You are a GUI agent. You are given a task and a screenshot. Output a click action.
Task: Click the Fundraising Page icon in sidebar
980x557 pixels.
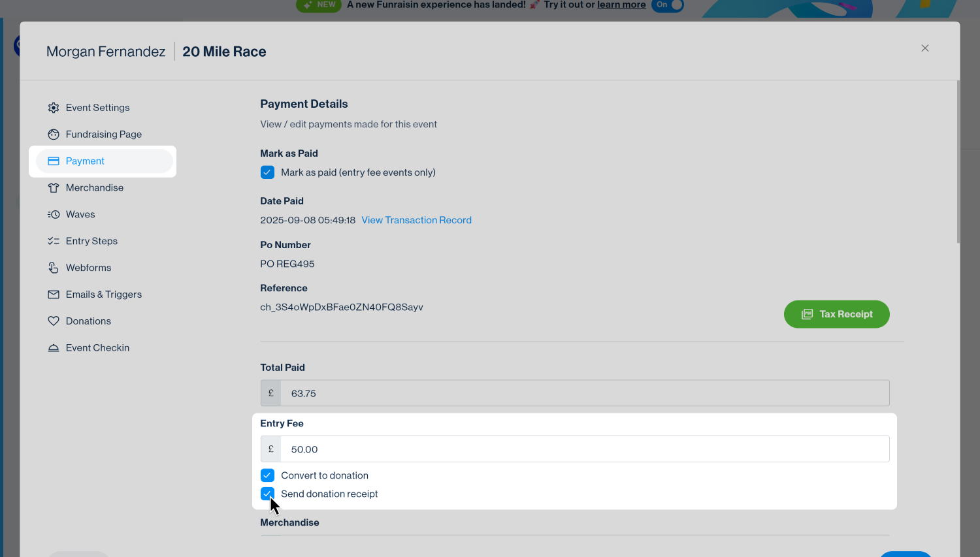point(54,135)
